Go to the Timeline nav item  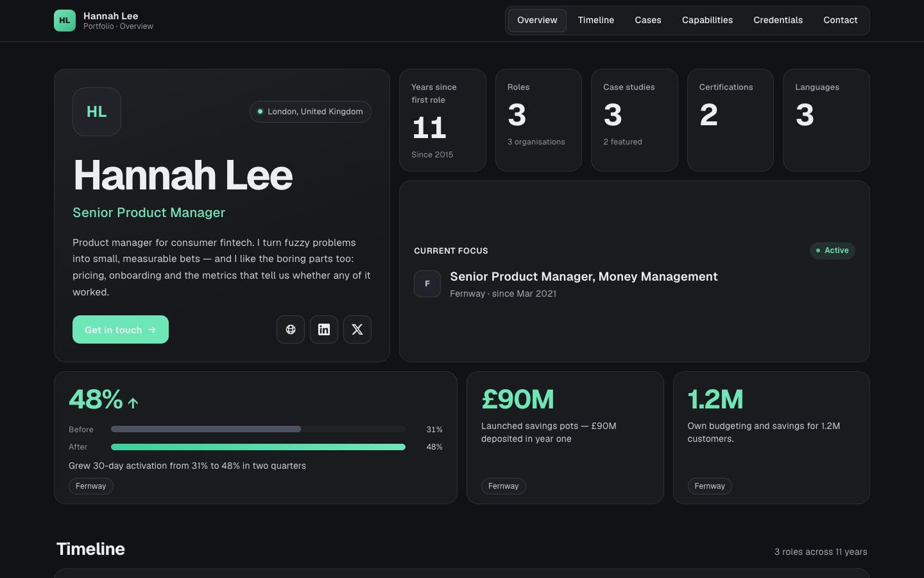[596, 21]
